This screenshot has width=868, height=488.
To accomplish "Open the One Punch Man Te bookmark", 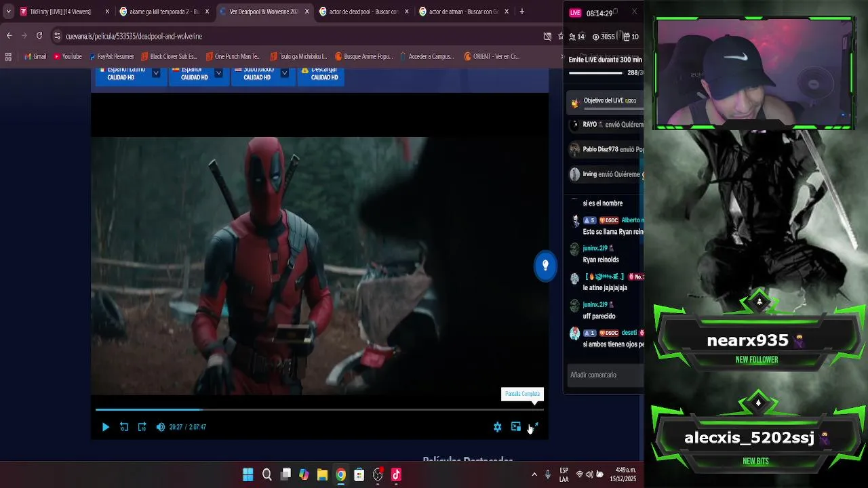I will pyautogui.click(x=233, y=56).
